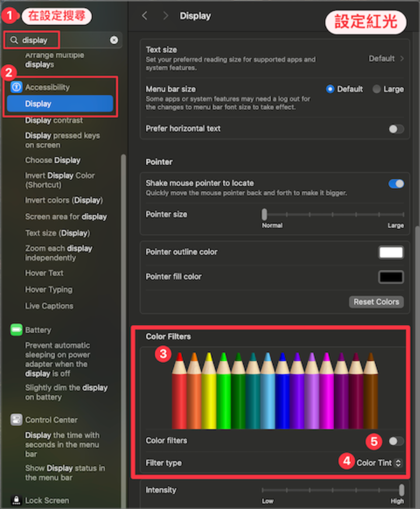The image size is (420, 509).
Task: Disable Shake mouse pointer to locate
Action: 396,183
